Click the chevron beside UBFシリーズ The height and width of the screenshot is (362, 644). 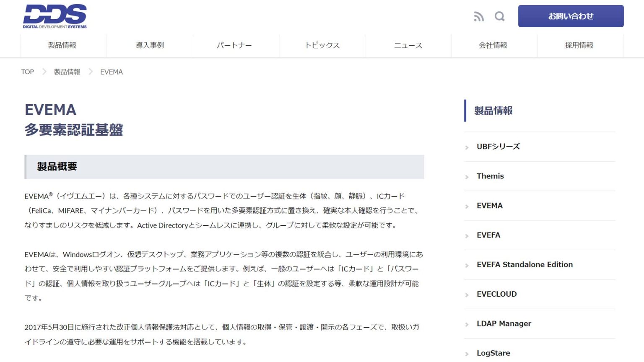tap(467, 147)
